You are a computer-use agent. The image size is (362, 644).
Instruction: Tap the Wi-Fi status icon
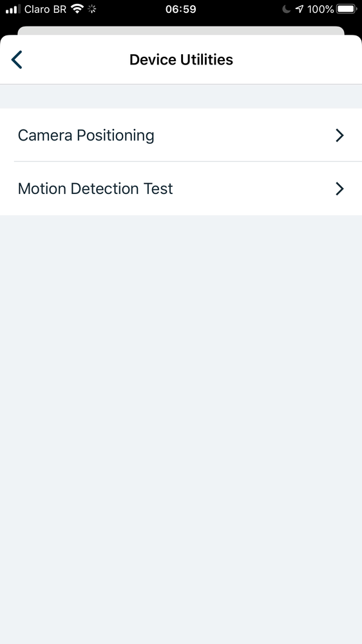77,8
